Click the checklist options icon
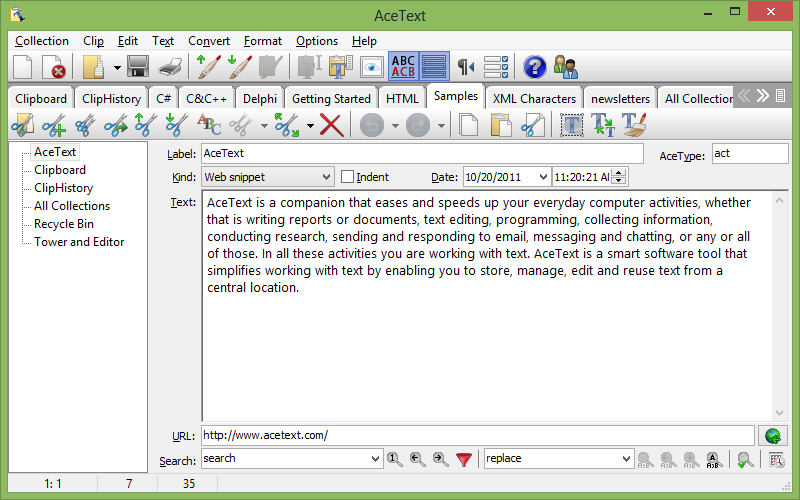 [x=495, y=67]
